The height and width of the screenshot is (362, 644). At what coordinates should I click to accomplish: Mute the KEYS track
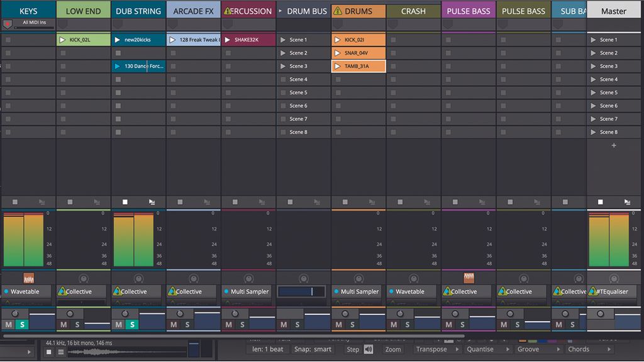click(7, 324)
